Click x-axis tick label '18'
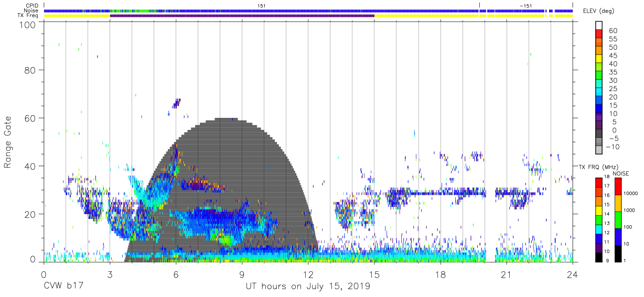This screenshot has width=644, height=297. click(441, 274)
